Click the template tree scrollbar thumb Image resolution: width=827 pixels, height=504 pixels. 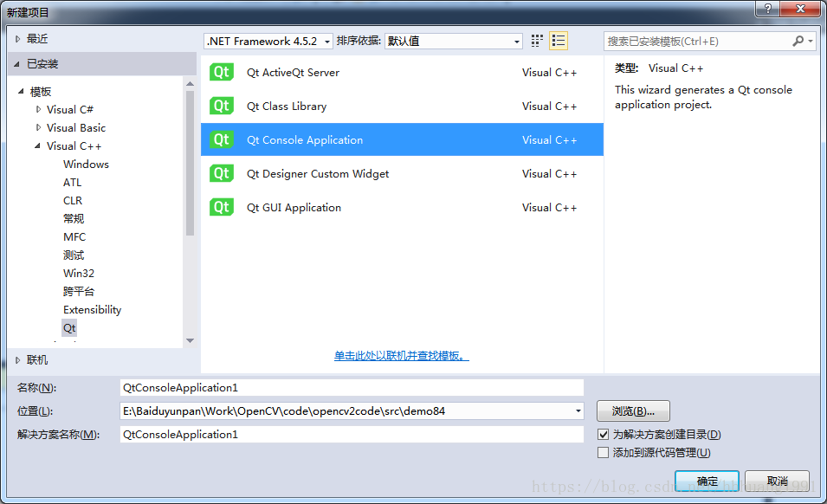[x=190, y=164]
